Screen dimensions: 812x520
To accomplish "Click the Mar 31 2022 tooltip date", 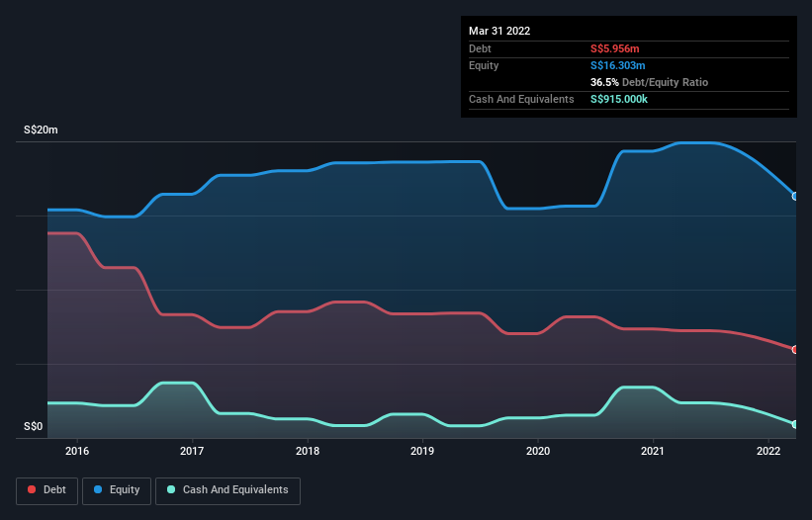I will 499,31.
